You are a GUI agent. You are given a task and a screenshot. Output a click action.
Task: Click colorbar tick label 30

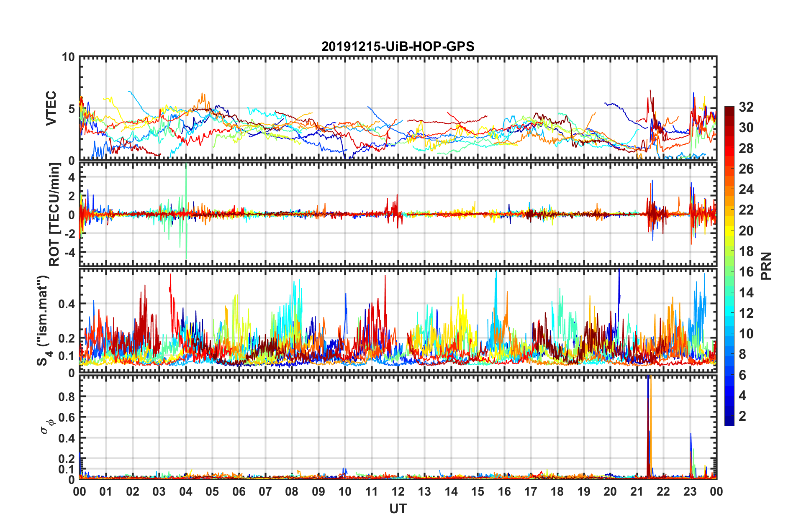coord(746,128)
